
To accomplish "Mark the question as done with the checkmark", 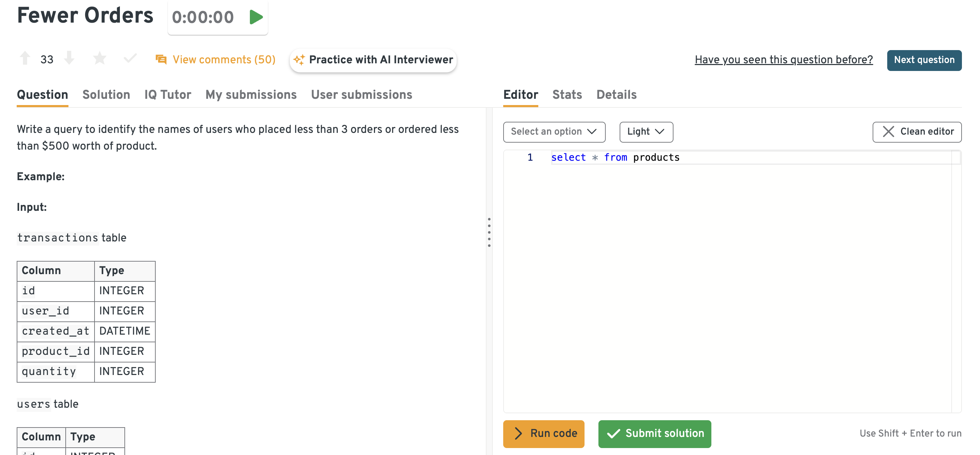I will 130,59.
